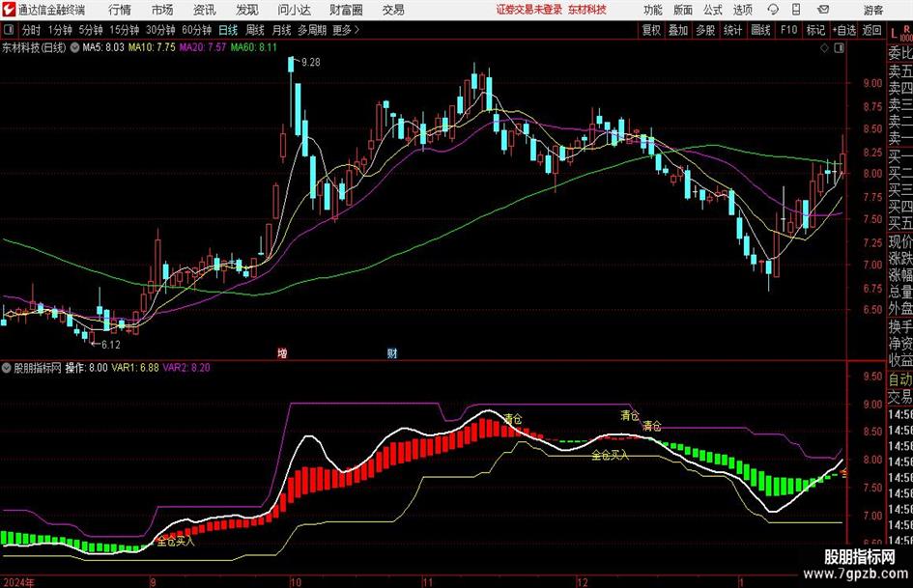This screenshot has height=588, width=913.
Task: Switch to 1分钟 period tab
Action: (x=60, y=30)
